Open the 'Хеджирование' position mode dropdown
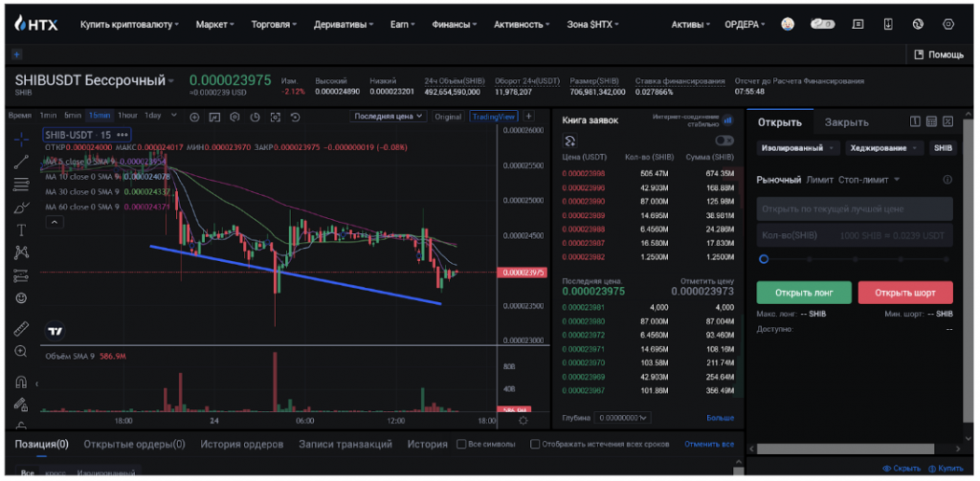 884,148
